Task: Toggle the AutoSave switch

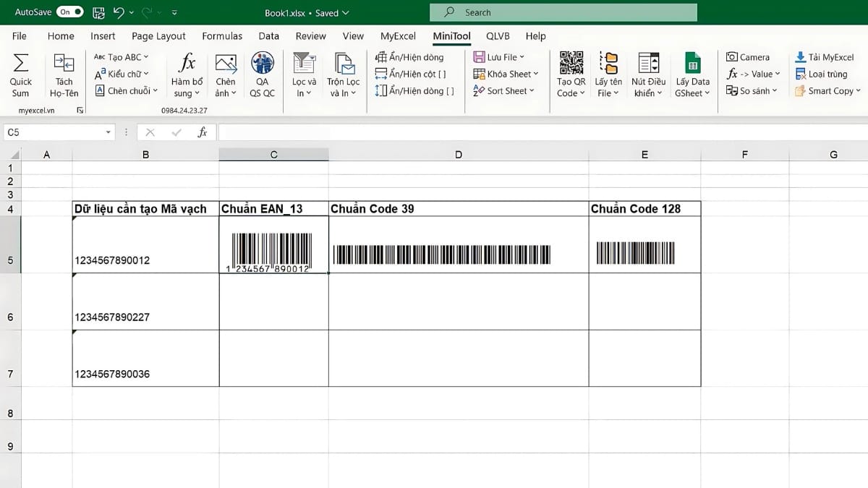Action: point(70,12)
